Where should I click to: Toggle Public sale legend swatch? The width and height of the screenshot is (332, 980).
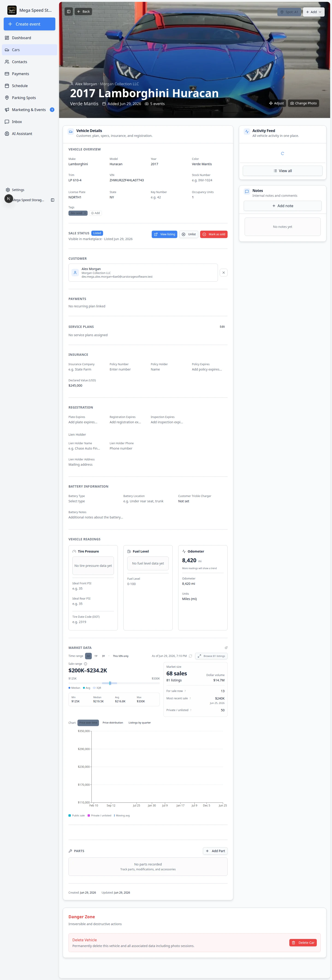70,816
